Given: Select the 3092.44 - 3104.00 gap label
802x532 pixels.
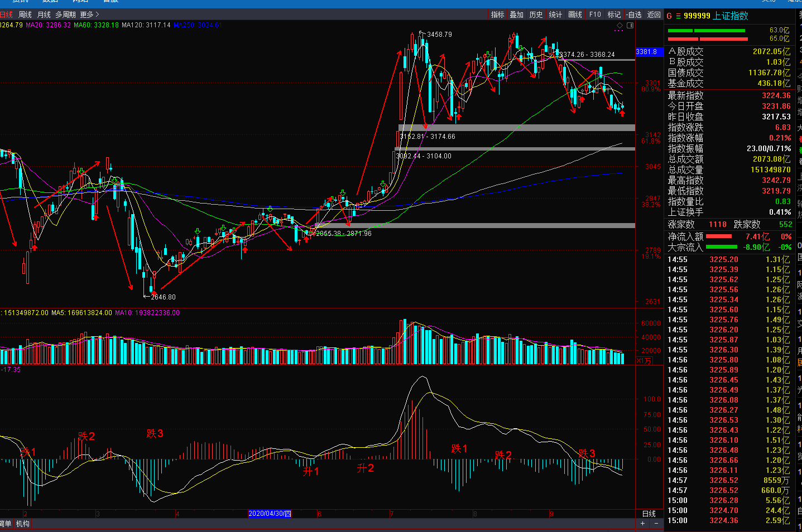Looking at the screenshot, I should [x=424, y=156].
